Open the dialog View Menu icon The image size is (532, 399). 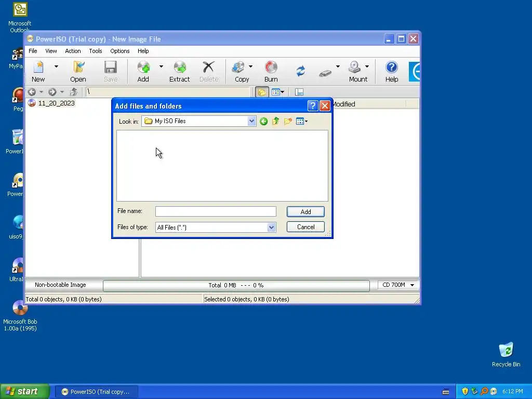pyautogui.click(x=302, y=121)
